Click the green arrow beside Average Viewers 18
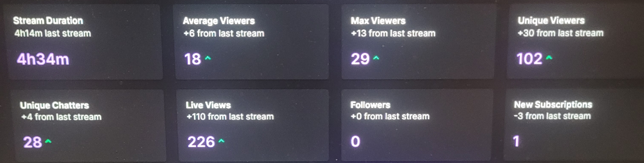The width and height of the screenshot is (644, 163). tap(208, 58)
